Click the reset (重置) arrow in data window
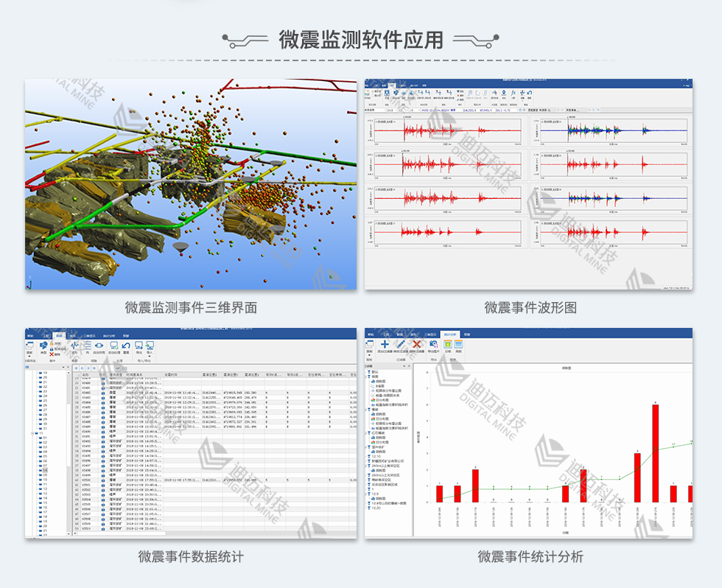The height and width of the screenshot is (588, 722). [126, 346]
